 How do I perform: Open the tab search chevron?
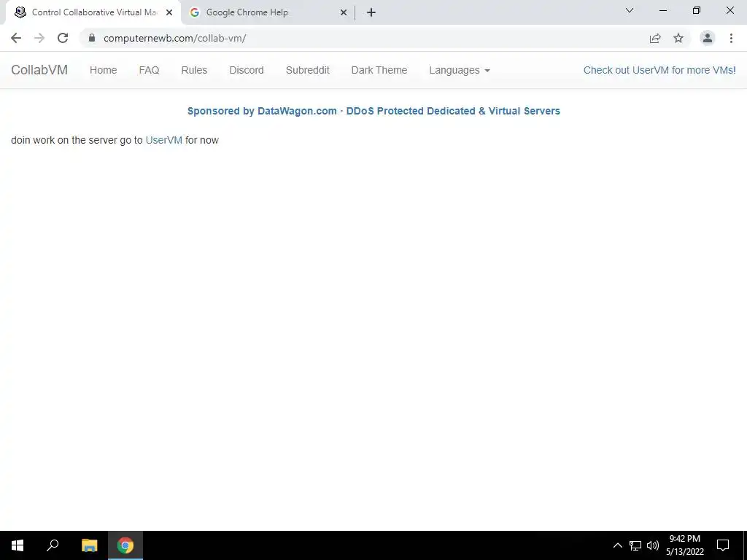[x=630, y=10]
